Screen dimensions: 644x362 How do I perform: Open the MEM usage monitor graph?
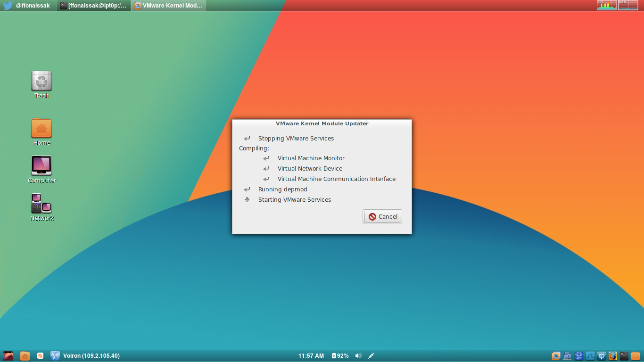click(628, 5)
